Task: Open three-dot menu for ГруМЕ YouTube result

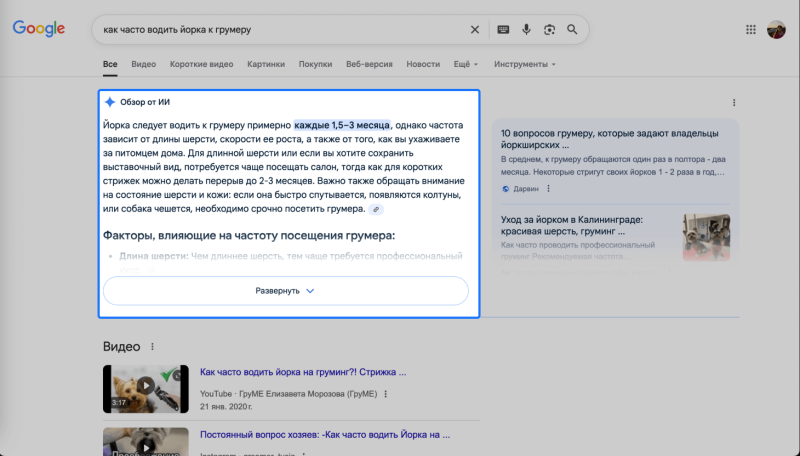Action: [386, 394]
